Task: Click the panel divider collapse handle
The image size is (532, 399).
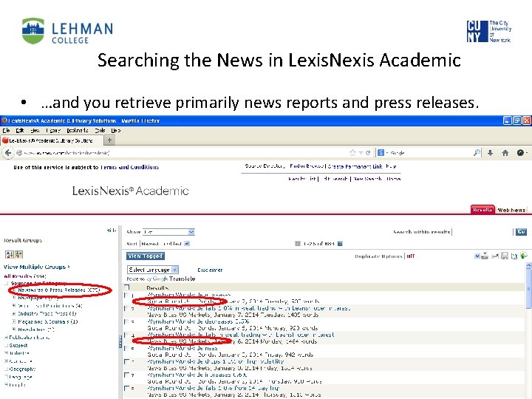Action: tap(120, 341)
